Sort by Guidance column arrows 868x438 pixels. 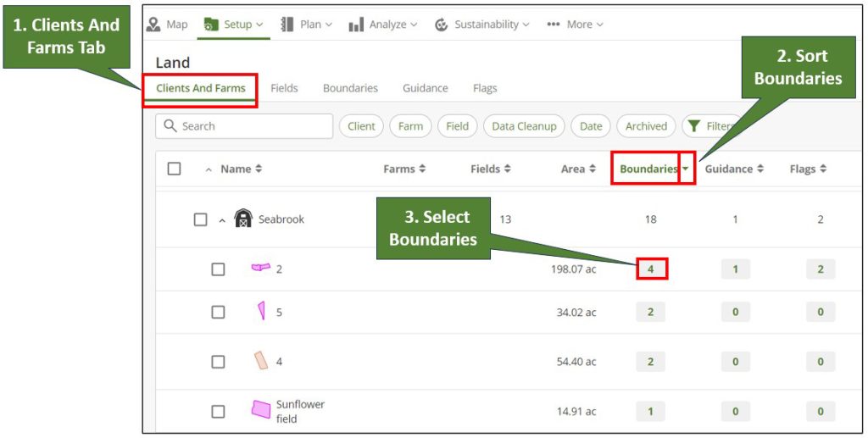[760, 169]
